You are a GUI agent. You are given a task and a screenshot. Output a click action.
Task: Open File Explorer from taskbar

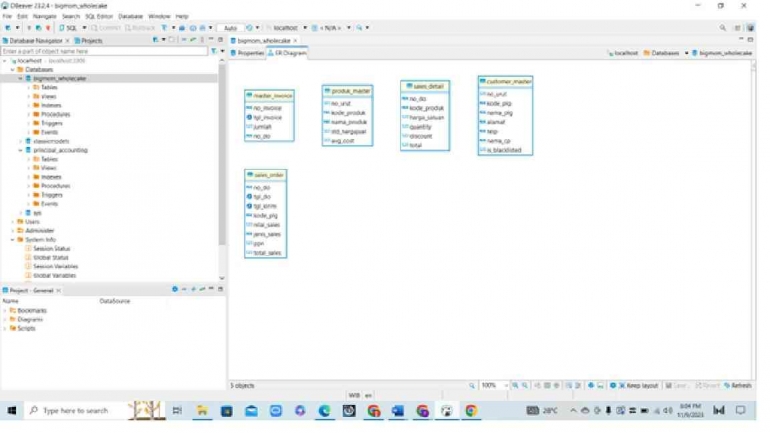pos(202,410)
